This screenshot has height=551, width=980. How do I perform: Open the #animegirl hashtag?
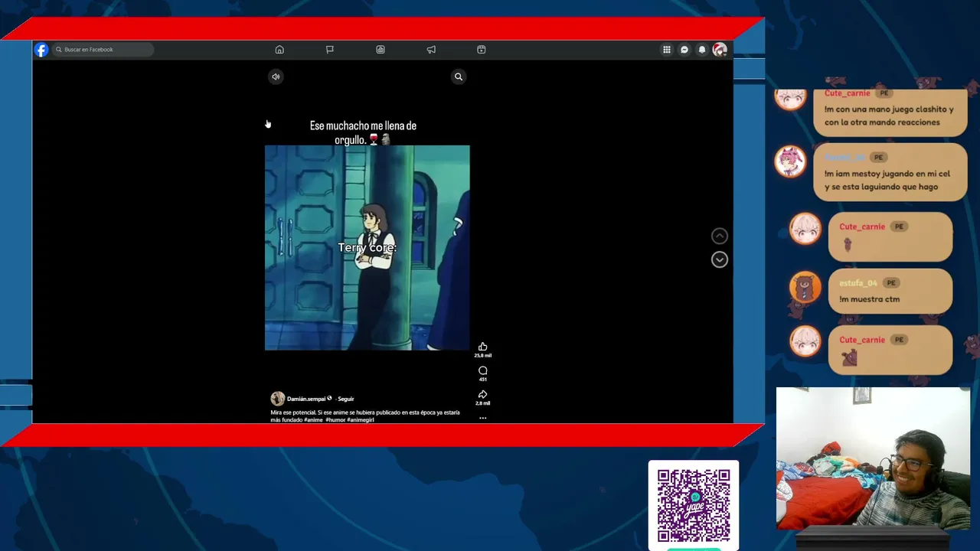[361, 420]
